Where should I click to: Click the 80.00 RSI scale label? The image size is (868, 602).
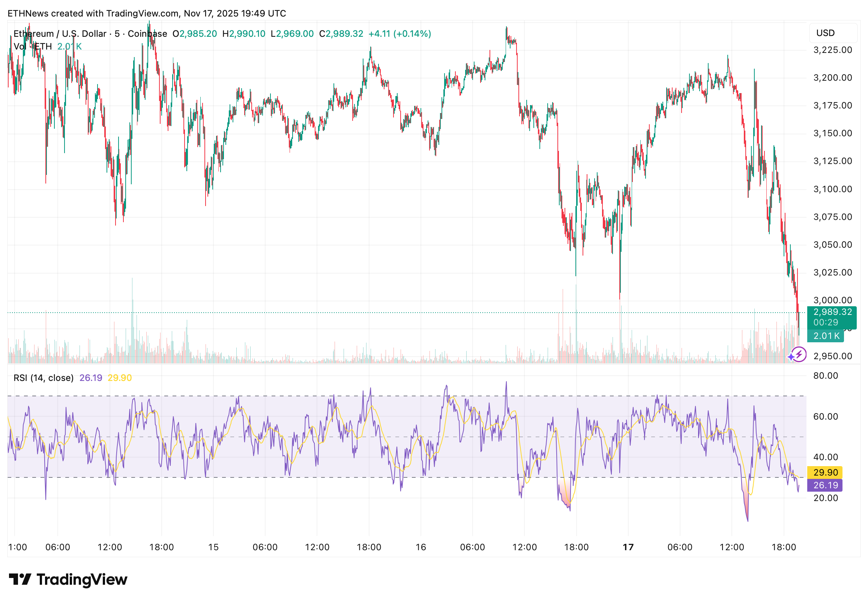tap(825, 376)
